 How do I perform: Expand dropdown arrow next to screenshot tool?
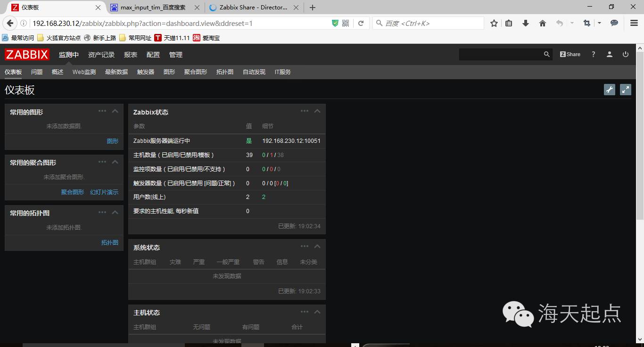599,23
